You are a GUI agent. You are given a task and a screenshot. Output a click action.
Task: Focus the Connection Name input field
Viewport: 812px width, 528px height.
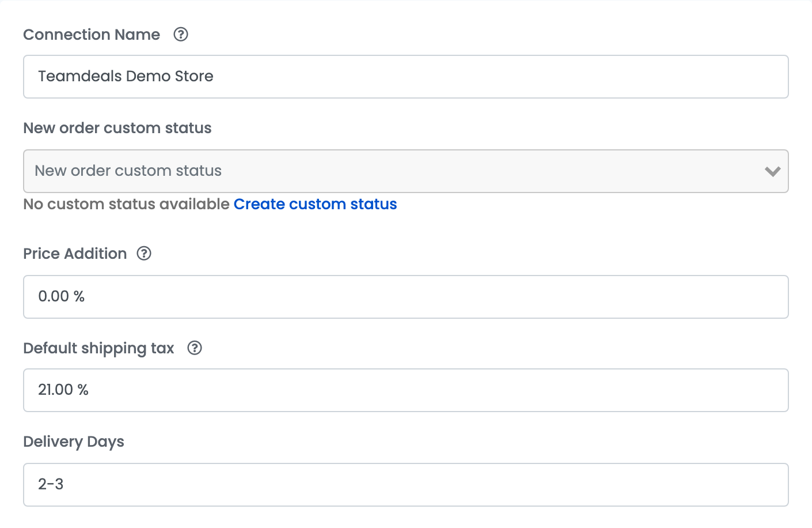click(x=405, y=77)
